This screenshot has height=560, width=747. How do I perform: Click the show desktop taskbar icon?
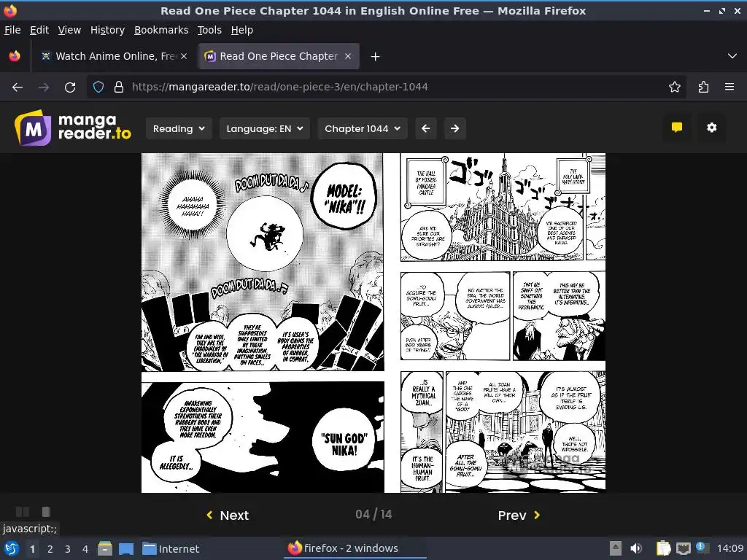click(x=126, y=548)
